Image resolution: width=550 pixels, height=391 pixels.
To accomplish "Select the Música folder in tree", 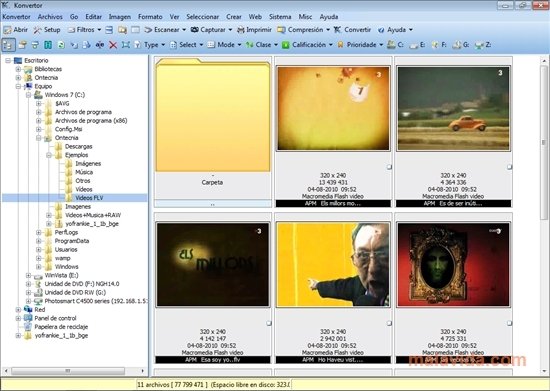I will pyautogui.click(x=84, y=172).
